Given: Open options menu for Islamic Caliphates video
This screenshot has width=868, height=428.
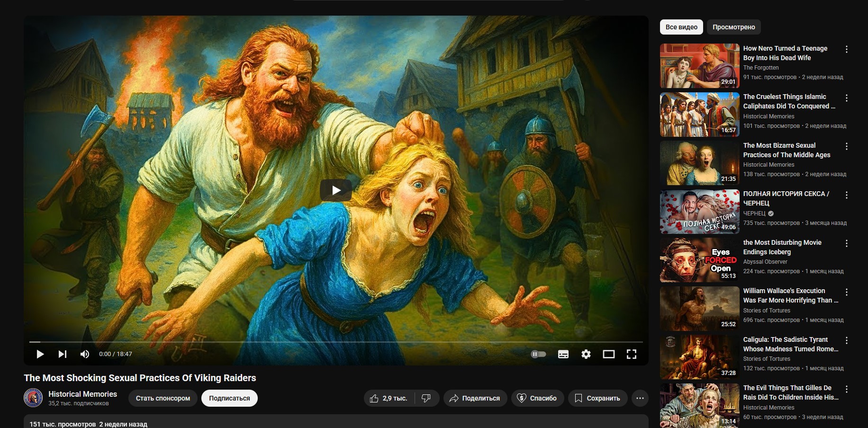Looking at the screenshot, I should [847, 98].
